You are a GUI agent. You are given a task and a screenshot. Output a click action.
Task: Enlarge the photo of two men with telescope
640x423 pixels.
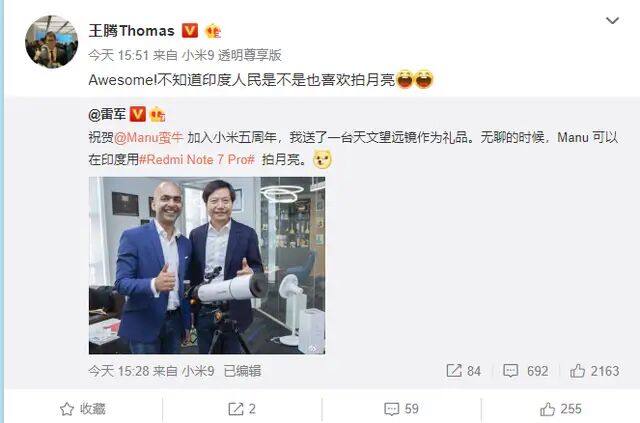[x=207, y=265]
